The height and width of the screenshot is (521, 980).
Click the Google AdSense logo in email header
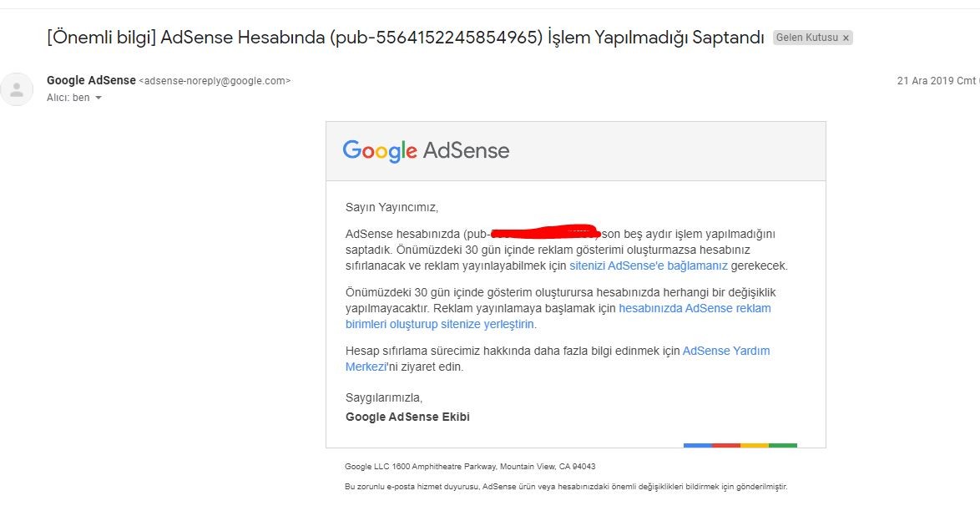click(x=426, y=151)
